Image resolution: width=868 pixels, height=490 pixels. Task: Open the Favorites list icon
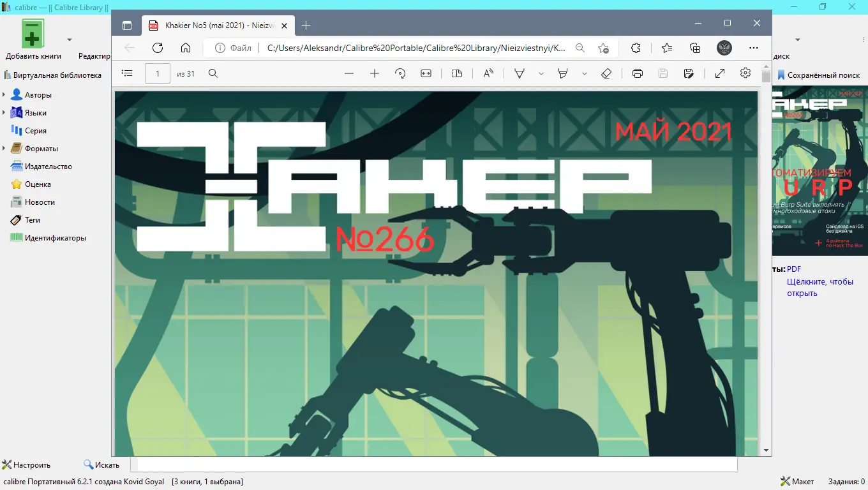pyautogui.click(x=667, y=48)
